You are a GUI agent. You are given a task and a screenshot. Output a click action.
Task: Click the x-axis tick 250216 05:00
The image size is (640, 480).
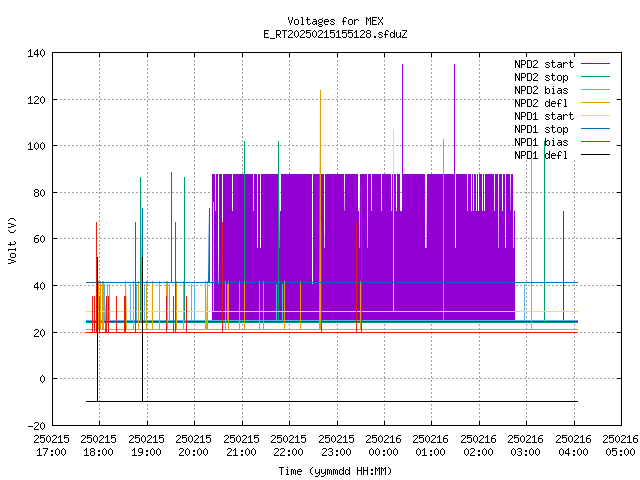pos(620,446)
